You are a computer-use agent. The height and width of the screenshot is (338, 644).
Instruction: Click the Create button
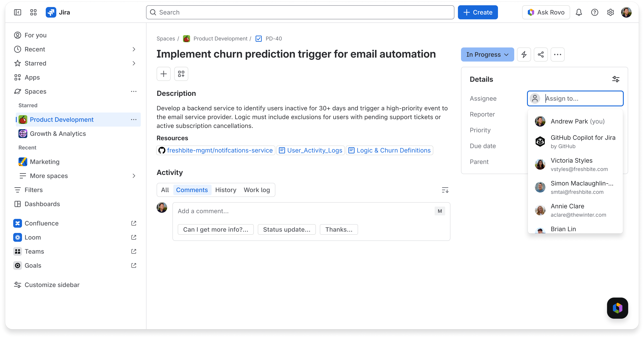point(478,12)
